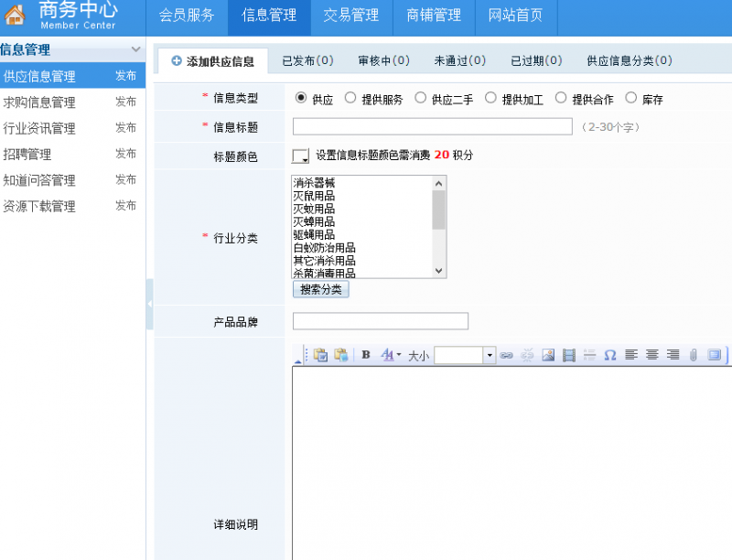Switch to the 审核中(0) tab
Image resolution: width=732 pixels, height=560 pixels.
tap(383, 61)
